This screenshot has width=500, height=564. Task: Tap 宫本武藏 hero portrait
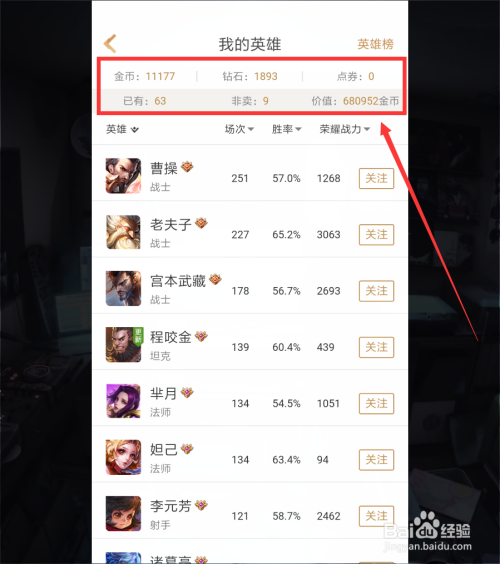click(123, 288)
